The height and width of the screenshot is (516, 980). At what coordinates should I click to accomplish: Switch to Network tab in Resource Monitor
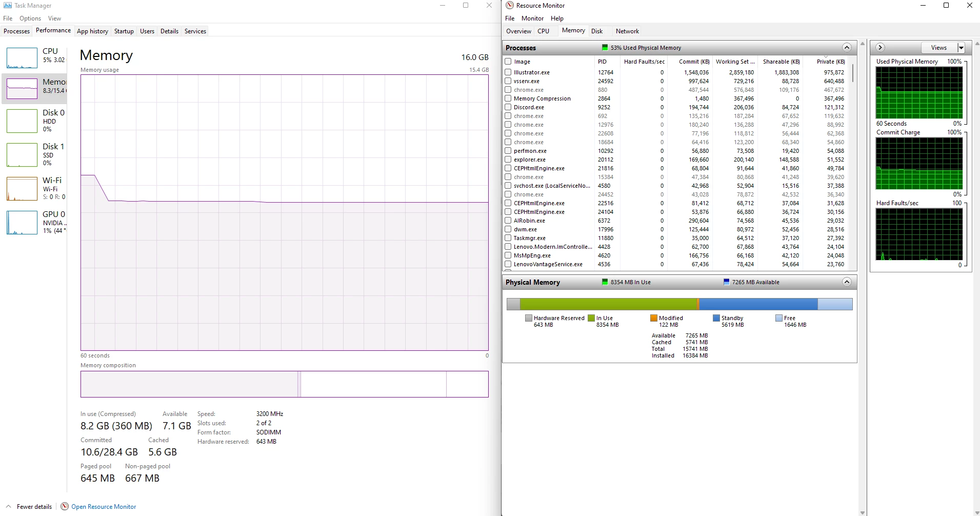(627, 31)
